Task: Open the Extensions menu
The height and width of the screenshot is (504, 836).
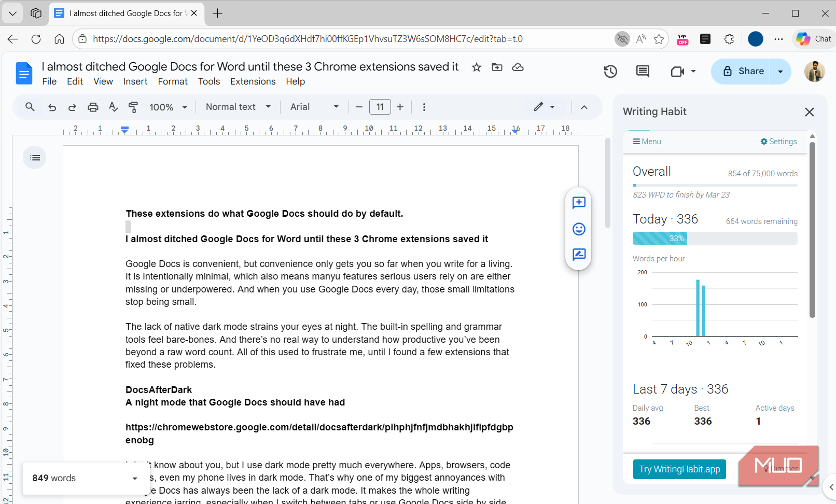Action: 253,81
